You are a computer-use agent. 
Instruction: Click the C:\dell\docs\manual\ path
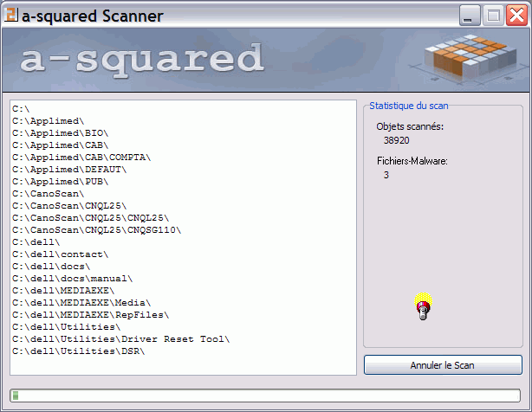pos(73,279)
